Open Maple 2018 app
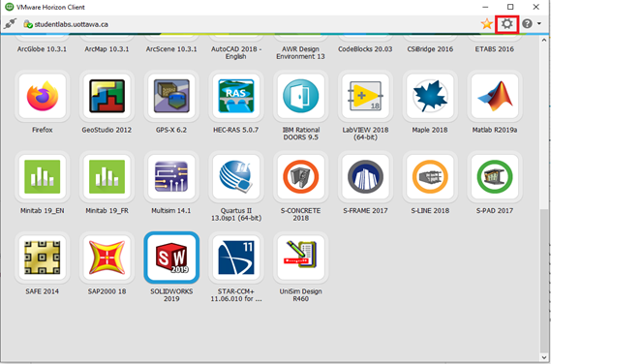 (x=430, y=96)
